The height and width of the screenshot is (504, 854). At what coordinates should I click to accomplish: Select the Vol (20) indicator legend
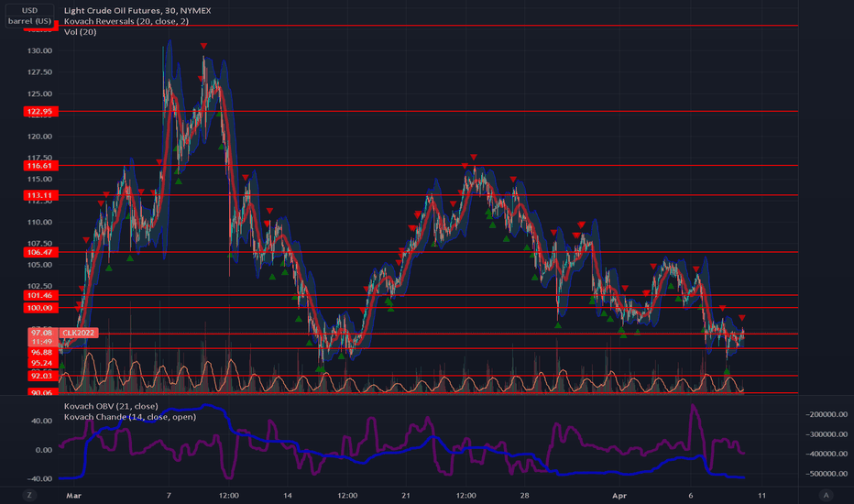click(x=80, y=32)
